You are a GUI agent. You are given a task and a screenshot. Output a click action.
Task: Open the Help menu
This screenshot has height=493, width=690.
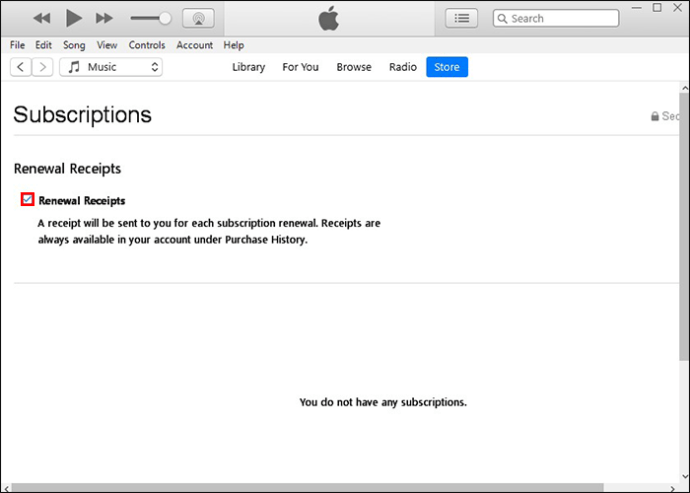coord(234,45)
